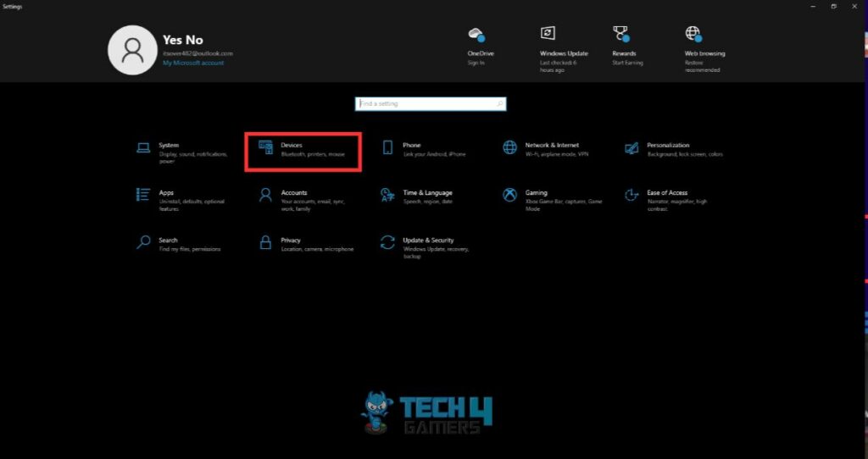This screenshot has width=868, height=459.
Task: Open the Time & Language icon
Action: point(387,195)
